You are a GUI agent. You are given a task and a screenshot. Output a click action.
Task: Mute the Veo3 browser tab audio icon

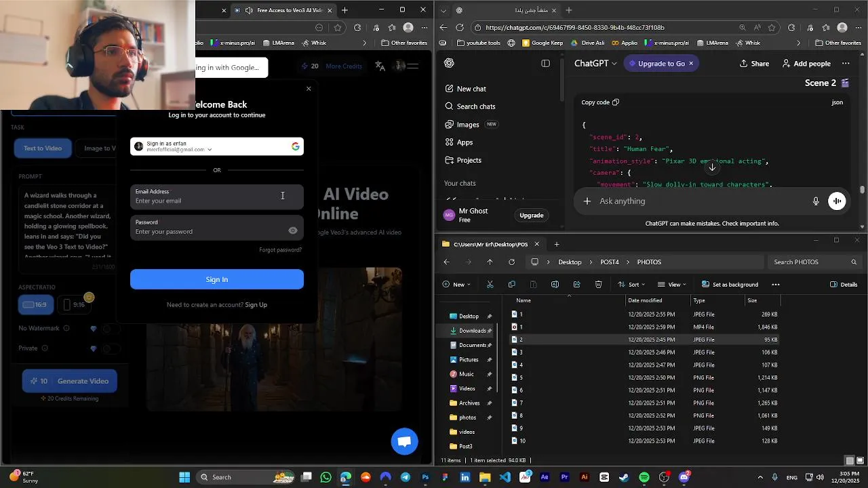pyautogui.click(x=249, y=10)
